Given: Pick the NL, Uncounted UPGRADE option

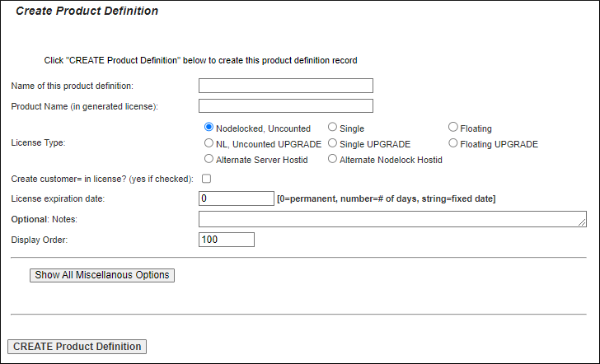Looking at the screenshot, I should click(x=209, y=143).
